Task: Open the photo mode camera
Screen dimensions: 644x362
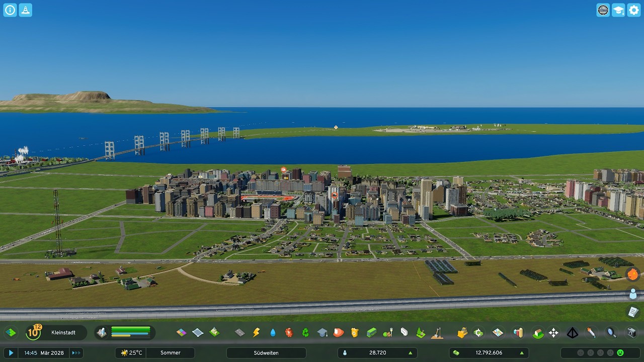Action: point(631,332)
